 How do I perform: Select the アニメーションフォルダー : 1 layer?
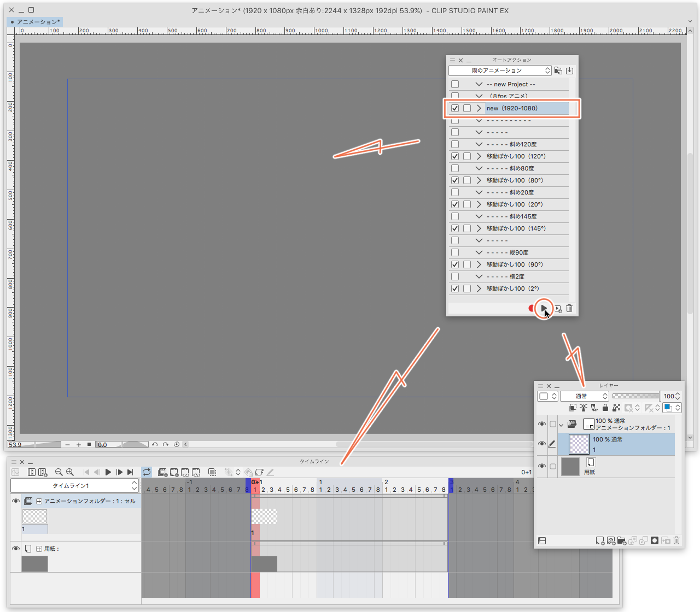617,424
